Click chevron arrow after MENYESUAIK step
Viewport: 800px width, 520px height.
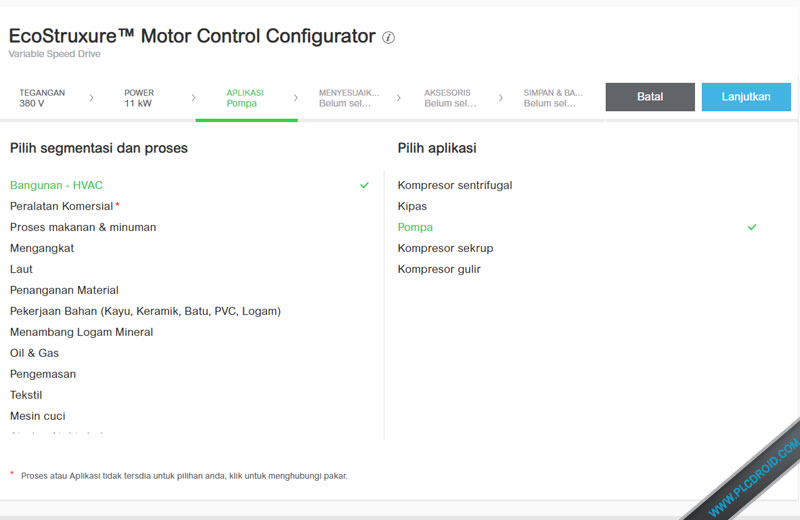point(398,97)
